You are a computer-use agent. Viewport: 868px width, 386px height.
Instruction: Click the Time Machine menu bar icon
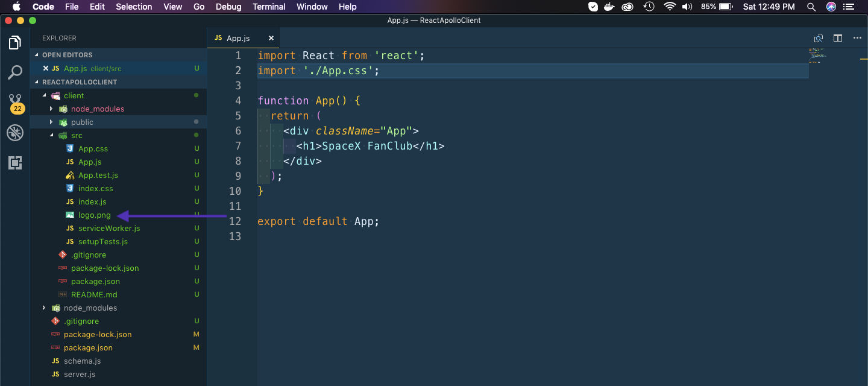(649, 7)
